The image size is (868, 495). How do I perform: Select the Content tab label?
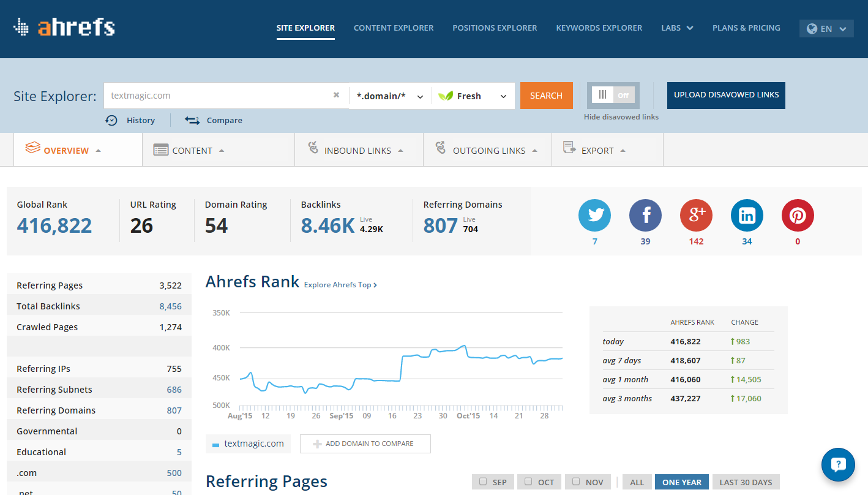pos(192,151)
